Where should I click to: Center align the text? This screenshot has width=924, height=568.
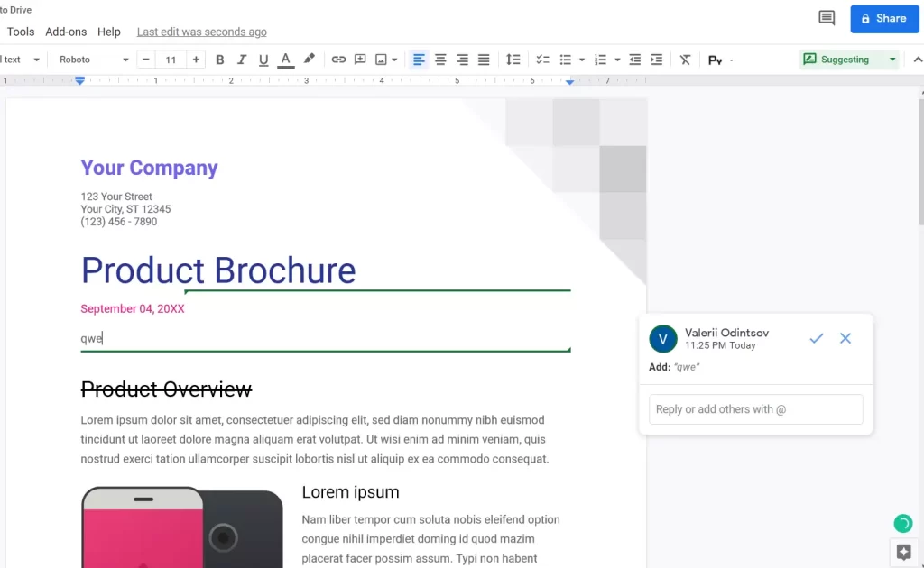(x=440, y=60)
